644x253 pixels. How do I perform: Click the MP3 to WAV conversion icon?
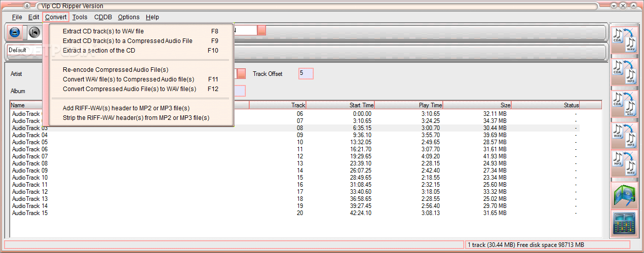tap(624, 164)
